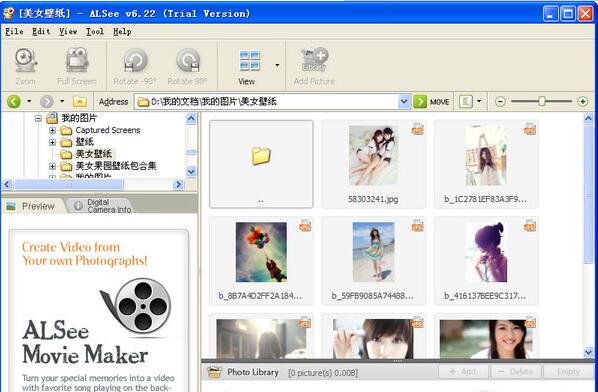Decrease thumbnail size with minus button
Image resolution: width=598 pixels, height=392 pixels.
(x=500, y=101)
